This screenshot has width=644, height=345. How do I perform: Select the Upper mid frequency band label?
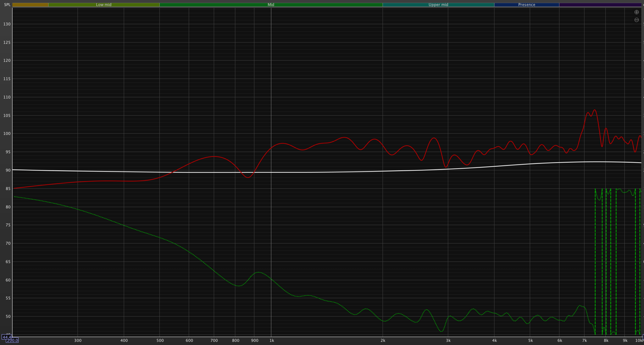click(438, 5)
